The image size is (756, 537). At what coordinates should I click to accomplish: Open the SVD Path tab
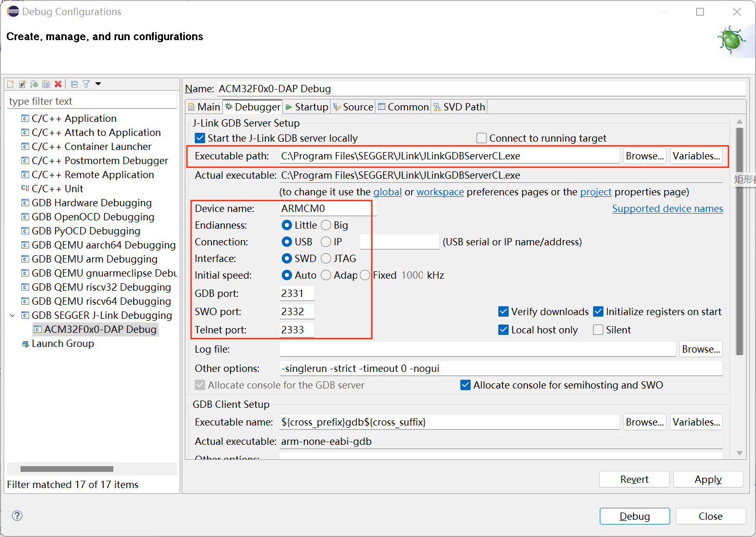(459, 107)
